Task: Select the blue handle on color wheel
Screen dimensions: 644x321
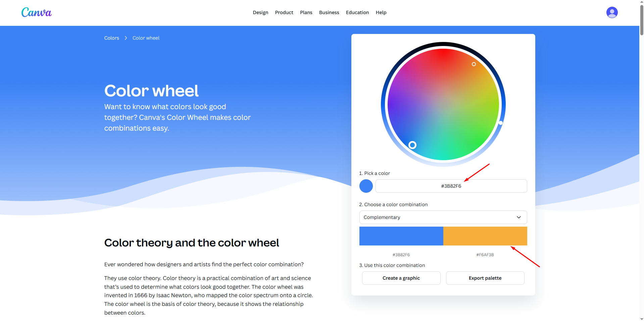Action: (412, 145)
